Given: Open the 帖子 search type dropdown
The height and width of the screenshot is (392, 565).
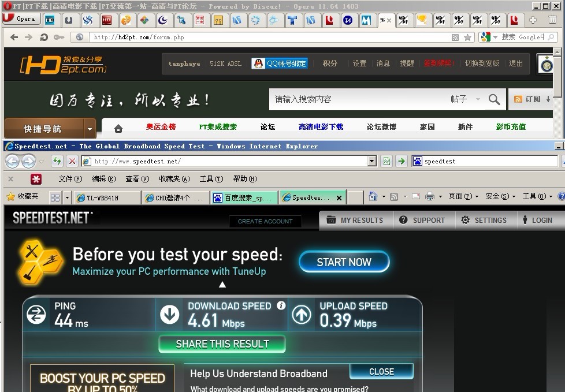Looking at the screenshot, I should click(x=465, y=99).
